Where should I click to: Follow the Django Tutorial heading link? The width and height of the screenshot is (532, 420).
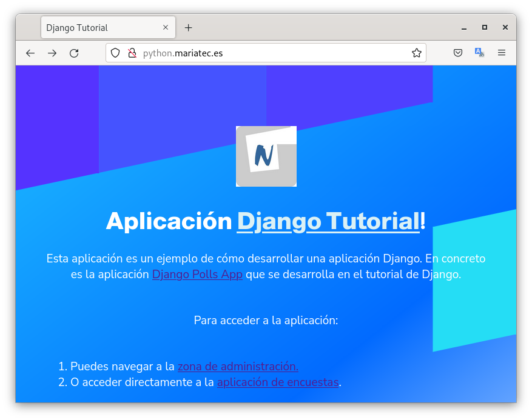point(328,221)
